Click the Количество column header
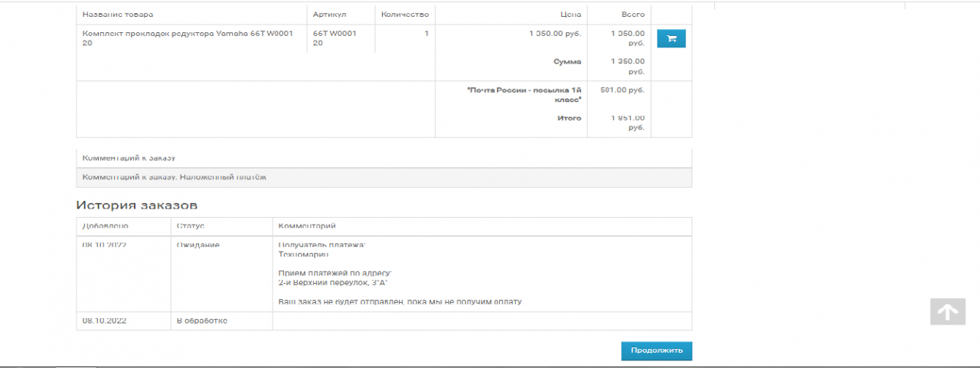 pos(404,15)
